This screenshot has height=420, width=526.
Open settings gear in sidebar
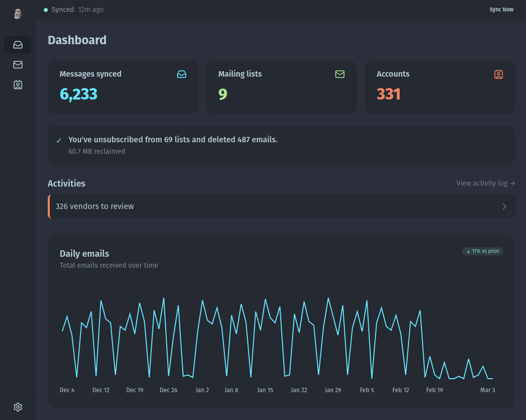(x=18, y=407)
